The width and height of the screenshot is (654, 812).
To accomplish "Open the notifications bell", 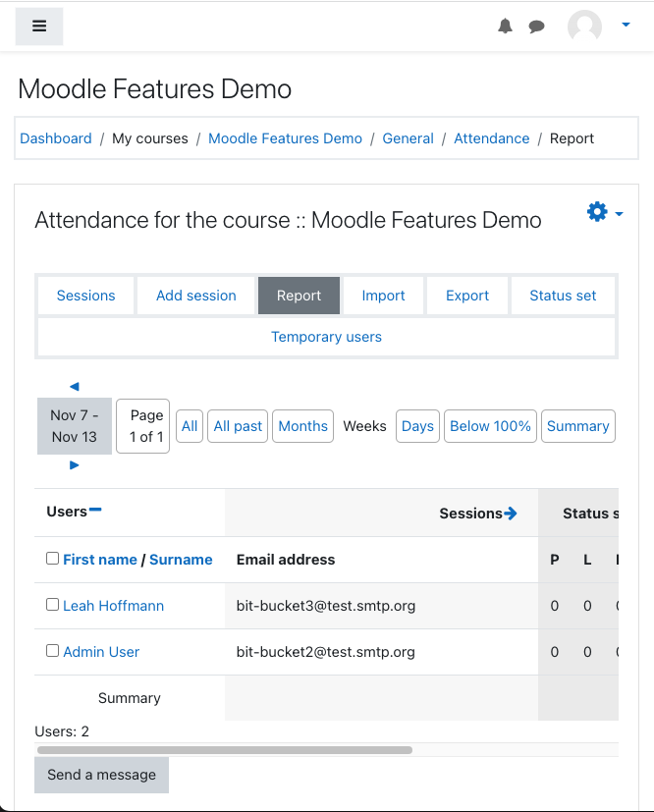I will [x=505, y=27].
